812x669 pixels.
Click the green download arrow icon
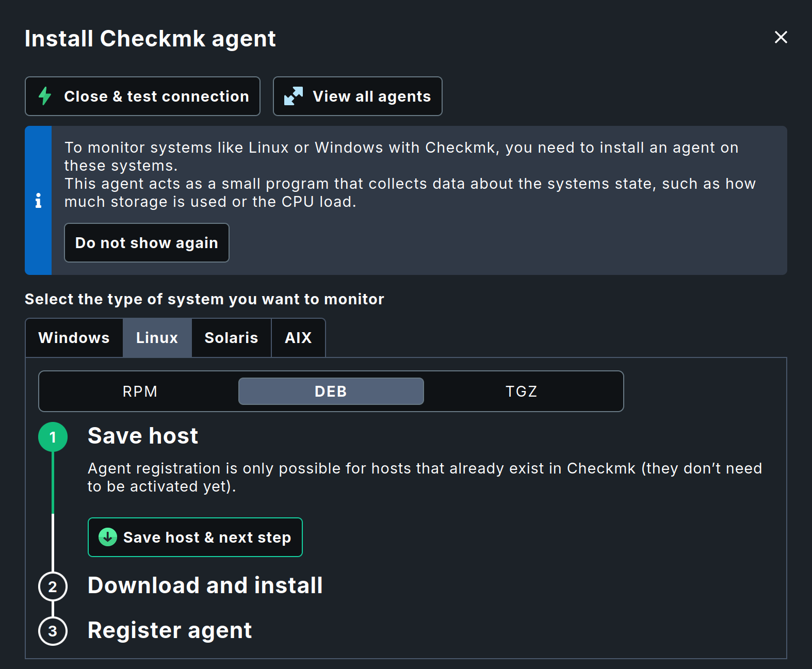tap(108, 537)
